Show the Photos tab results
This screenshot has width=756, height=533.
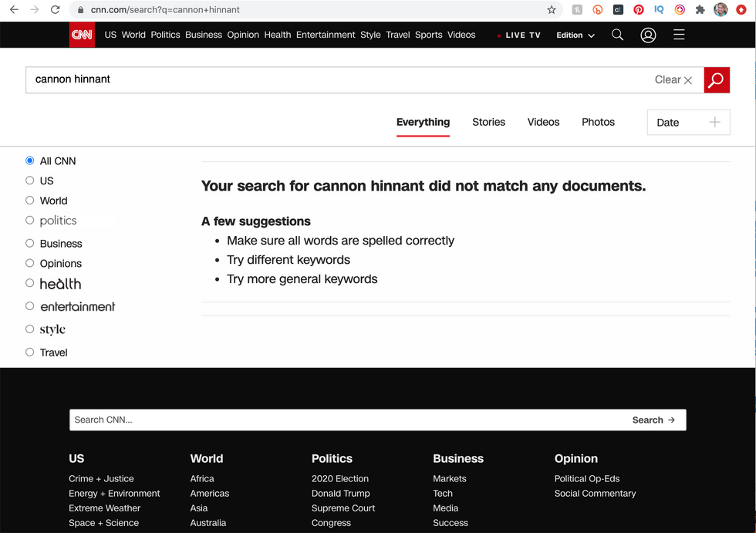point(598,122)
